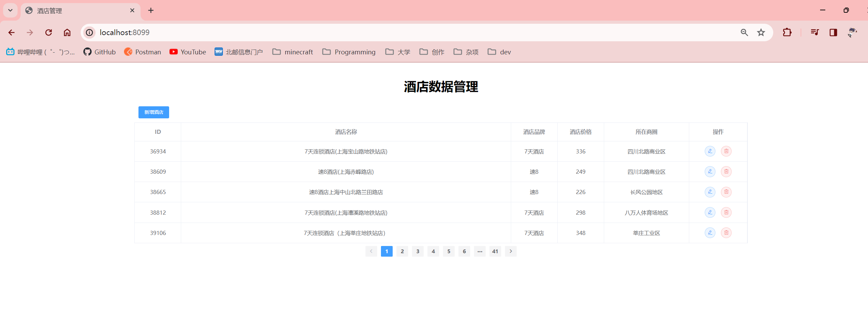
Task: Open the browser profile avatar
Action: point(852,32)
